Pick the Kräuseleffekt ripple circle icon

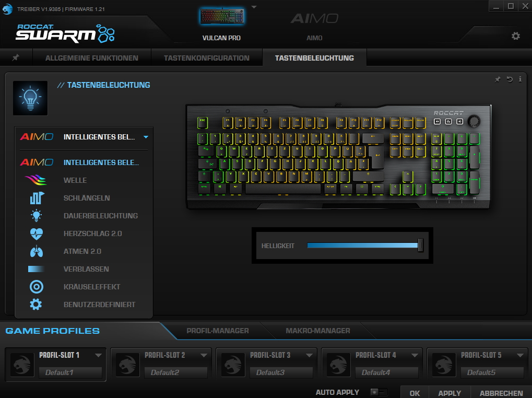[x=37, y=287]
